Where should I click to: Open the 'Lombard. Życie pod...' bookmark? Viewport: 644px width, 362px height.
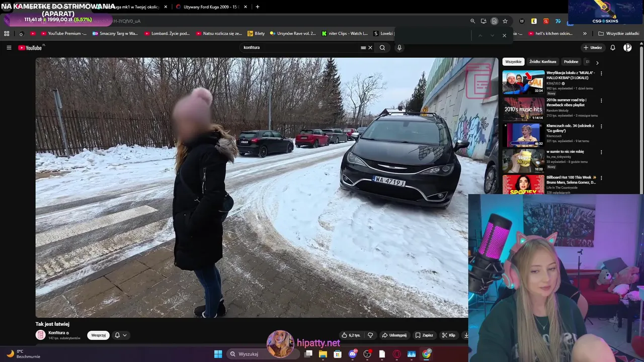pyautogui.click(x=167, y=34)
